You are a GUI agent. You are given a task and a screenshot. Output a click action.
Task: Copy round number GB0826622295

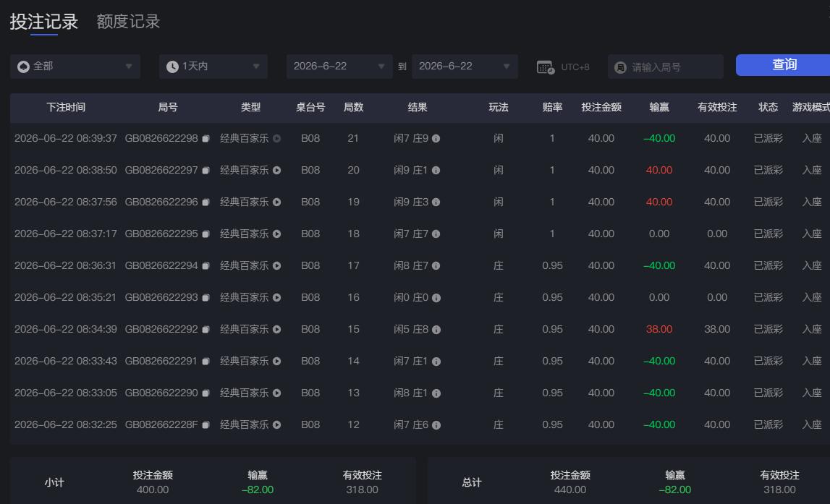pyautogui.click(x=206, y=234)
